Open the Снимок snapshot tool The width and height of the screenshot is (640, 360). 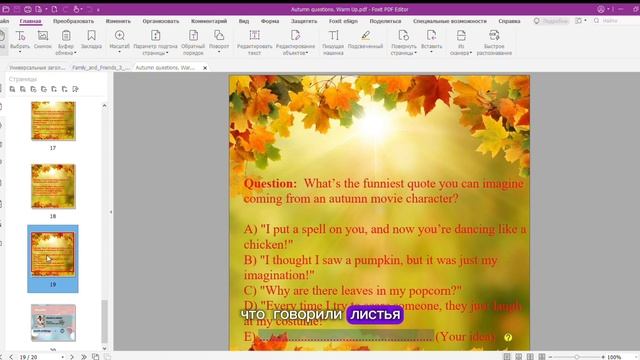coord(43,36)
